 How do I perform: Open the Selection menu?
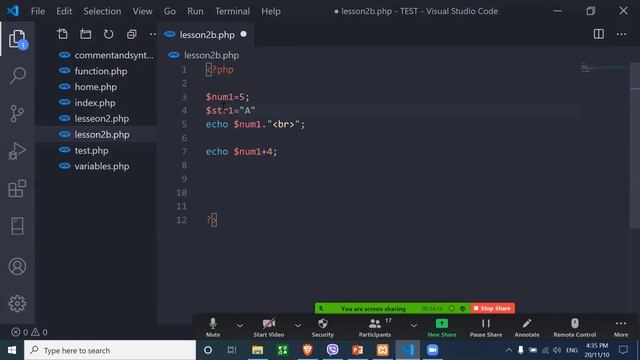click(102, 11)
